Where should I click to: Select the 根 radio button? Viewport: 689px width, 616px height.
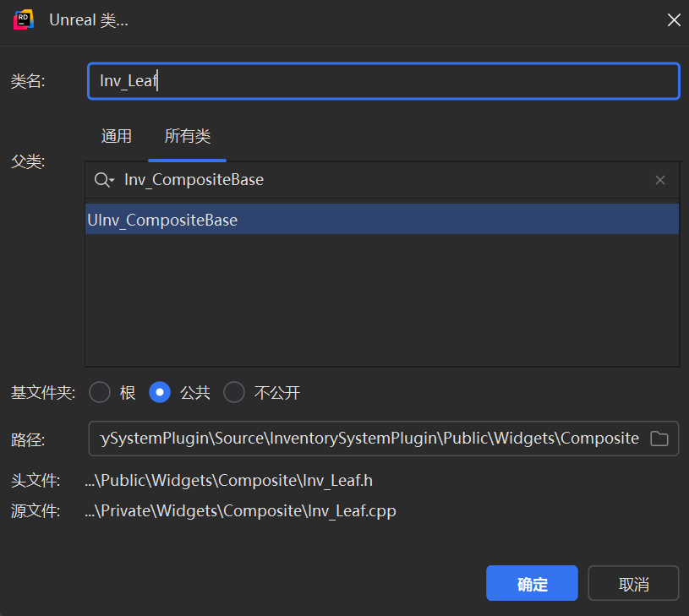click(100, 392)
